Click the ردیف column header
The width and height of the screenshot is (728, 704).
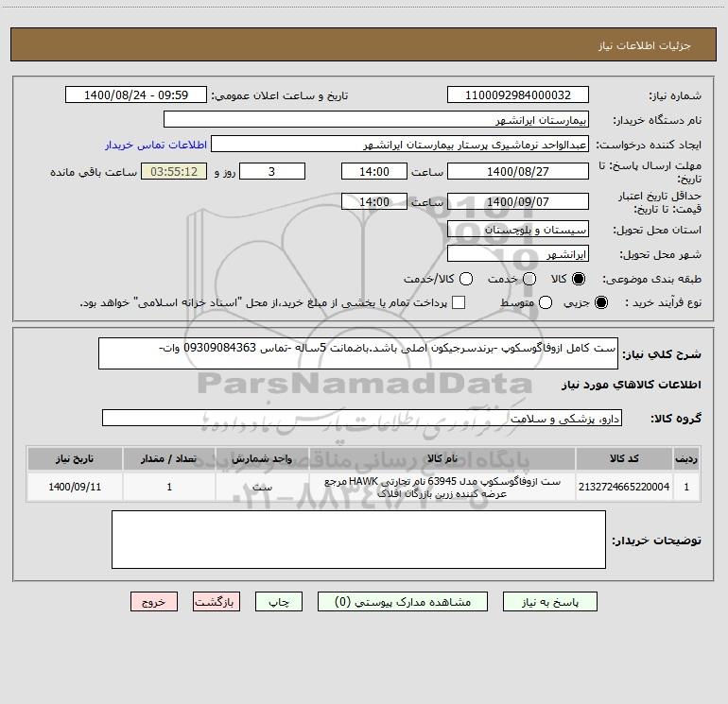point(686,458)
